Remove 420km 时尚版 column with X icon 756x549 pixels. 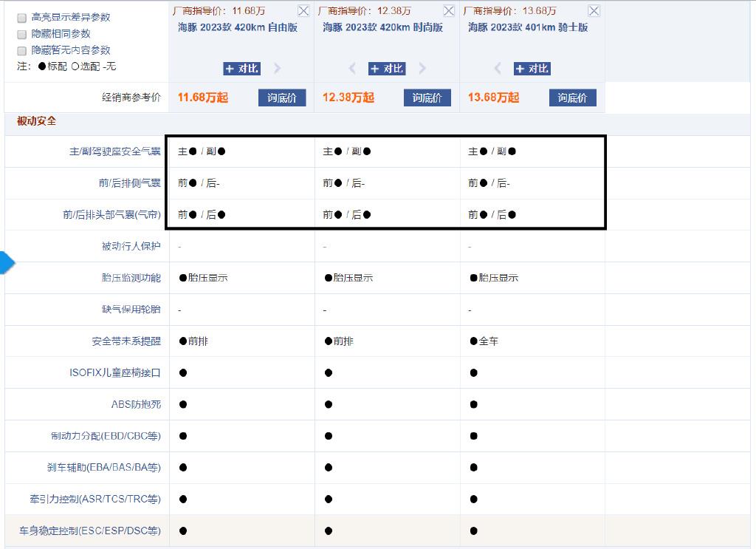[x=449, y=10]
